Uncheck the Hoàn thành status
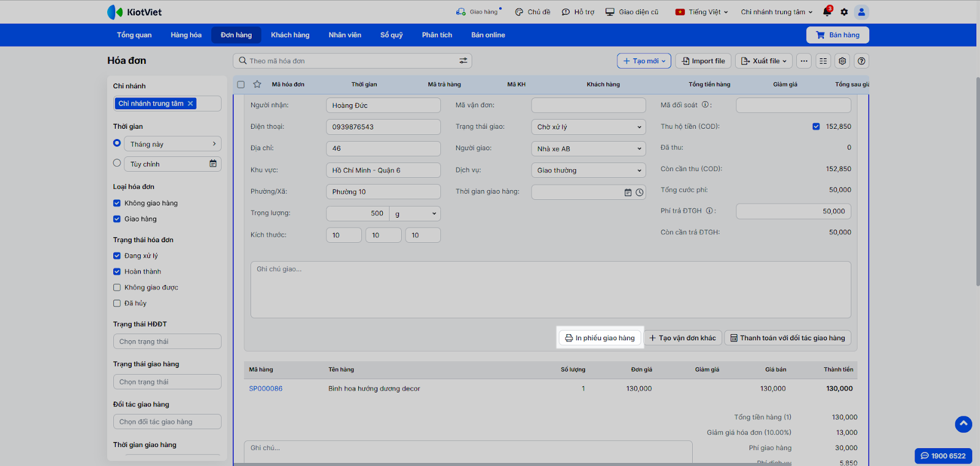The width and height of the screenshot is (980, 466). click(117, 272)
